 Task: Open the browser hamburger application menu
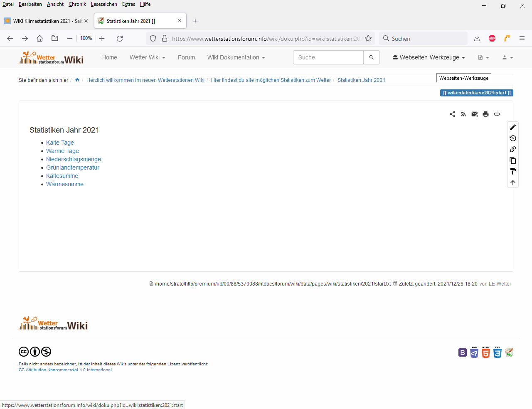pos(522,38)
